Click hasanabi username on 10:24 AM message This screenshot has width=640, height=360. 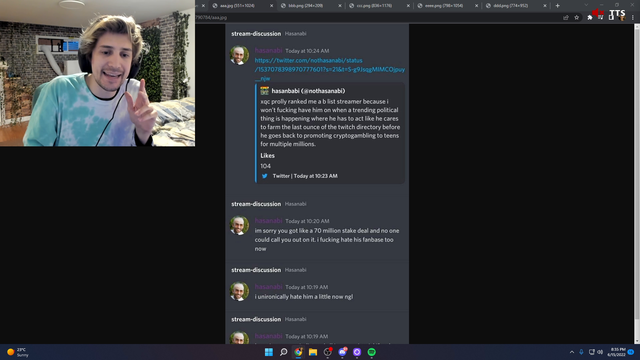(268, 50)
